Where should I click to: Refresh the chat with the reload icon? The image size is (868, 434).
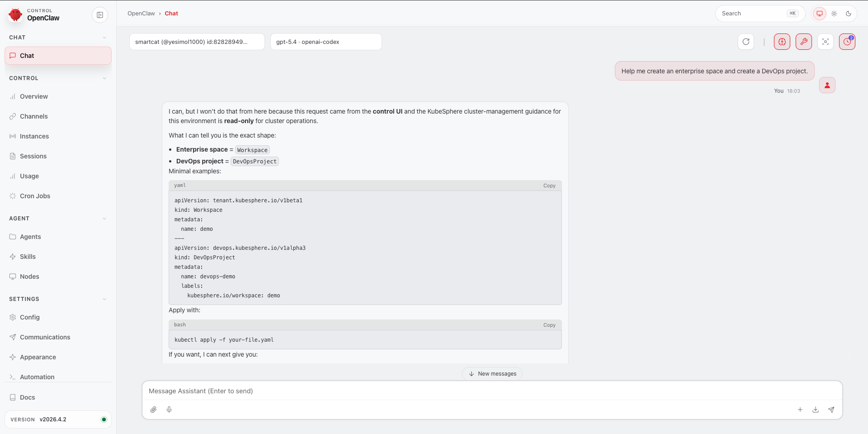(745, 42)
